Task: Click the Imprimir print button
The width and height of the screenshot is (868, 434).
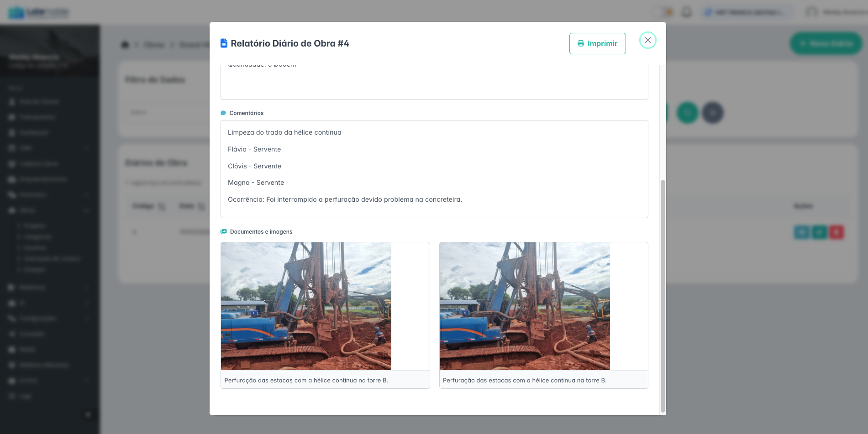Action: click(597, 43)
